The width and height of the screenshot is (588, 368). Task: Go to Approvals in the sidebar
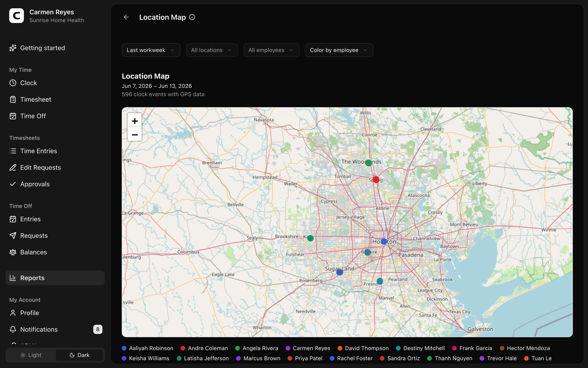[55, 184]
